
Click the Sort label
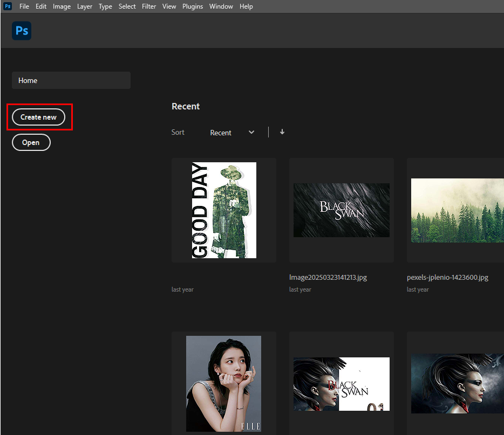point(178,132)
